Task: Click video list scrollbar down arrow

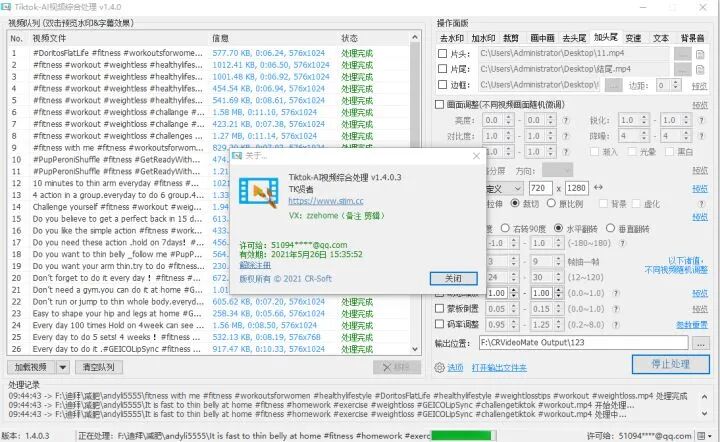Action: (x=415, y=349)
